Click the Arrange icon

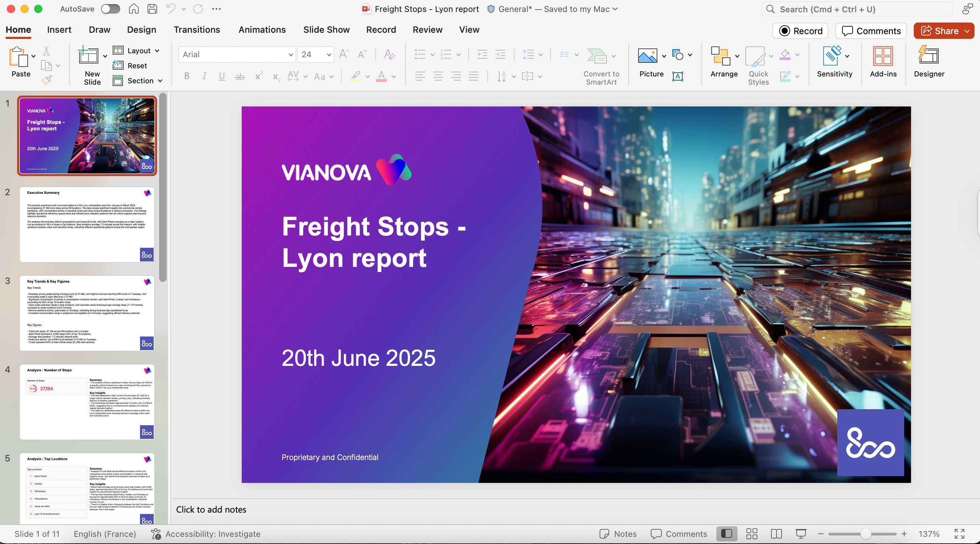[720, 56]
